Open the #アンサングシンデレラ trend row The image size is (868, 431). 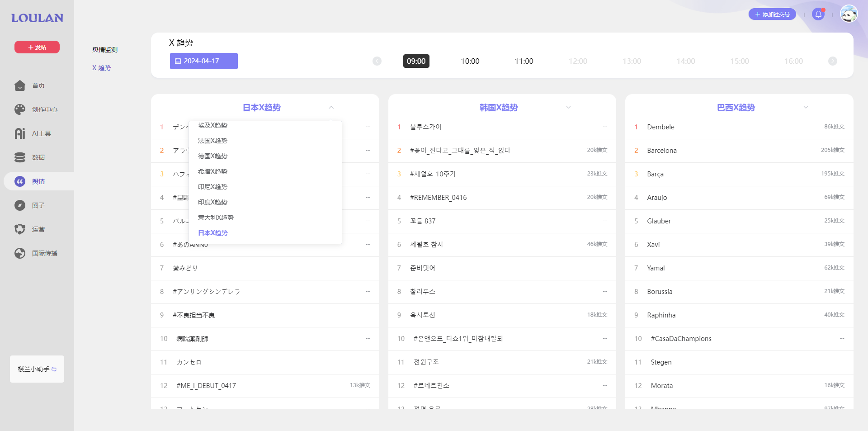point(265,292)
